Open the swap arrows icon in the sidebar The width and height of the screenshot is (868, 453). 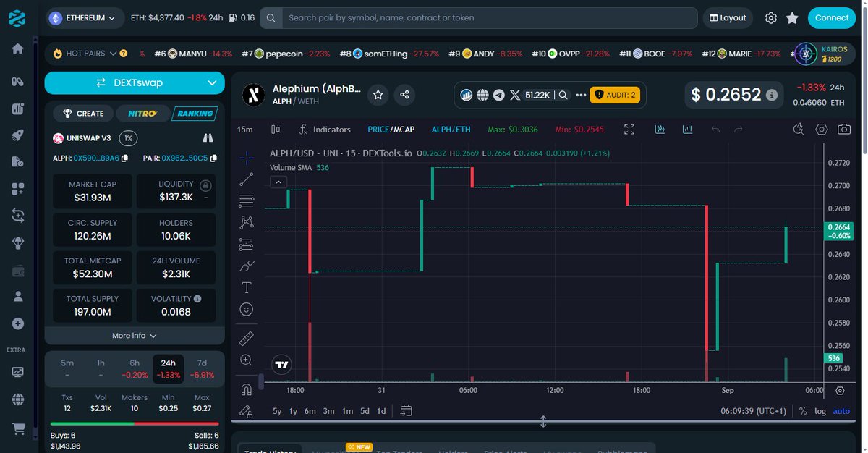tap(17, 216)
